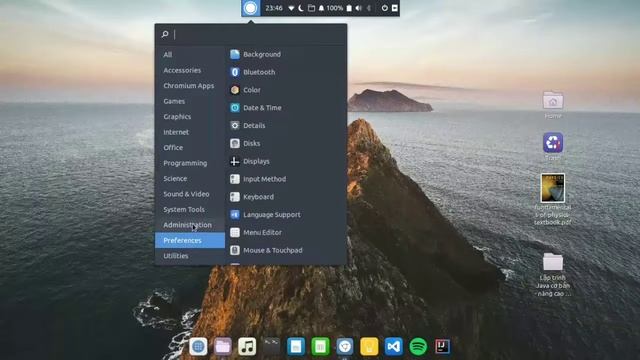The width and height of the screenshot is (640, 360).
Task: Open Bluetooth settings from the menu
Action: 285,72
